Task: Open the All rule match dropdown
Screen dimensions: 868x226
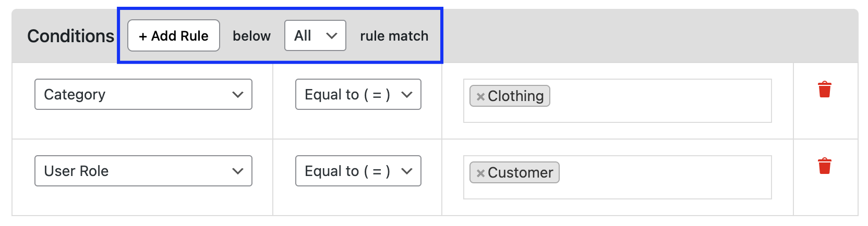Action: point(315,35)
